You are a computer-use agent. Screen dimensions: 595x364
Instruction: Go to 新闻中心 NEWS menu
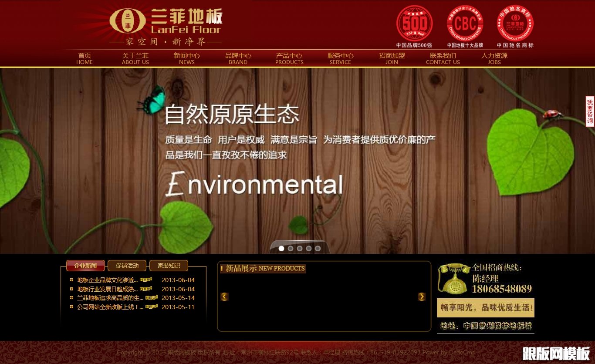point(187,58)
